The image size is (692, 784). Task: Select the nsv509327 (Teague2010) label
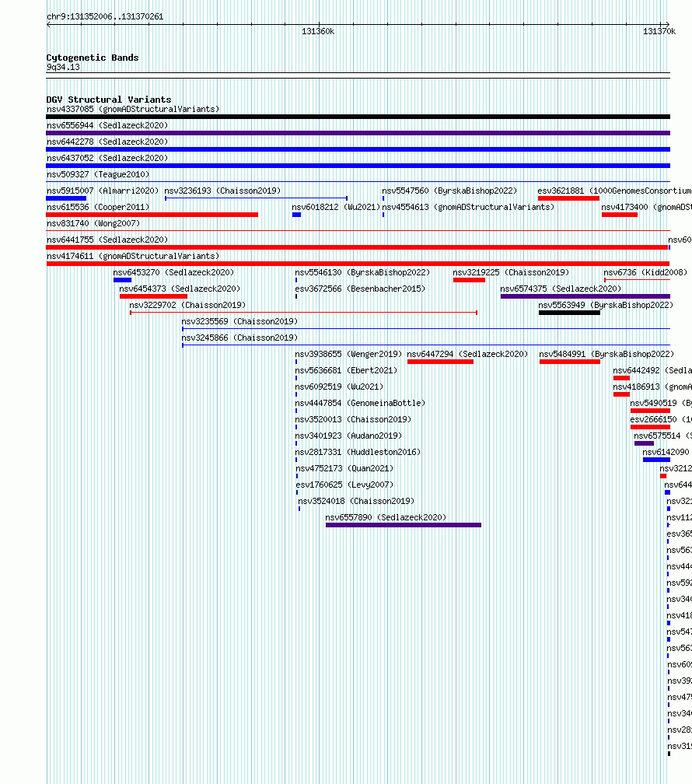(98, 174)
